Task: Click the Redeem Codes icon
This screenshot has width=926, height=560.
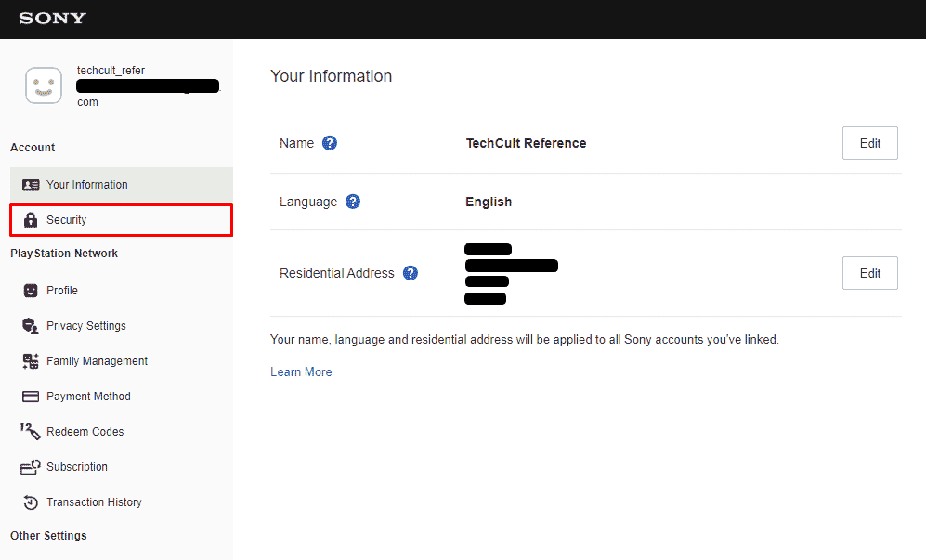Action: pyautogui.click(x=31, y=431)
